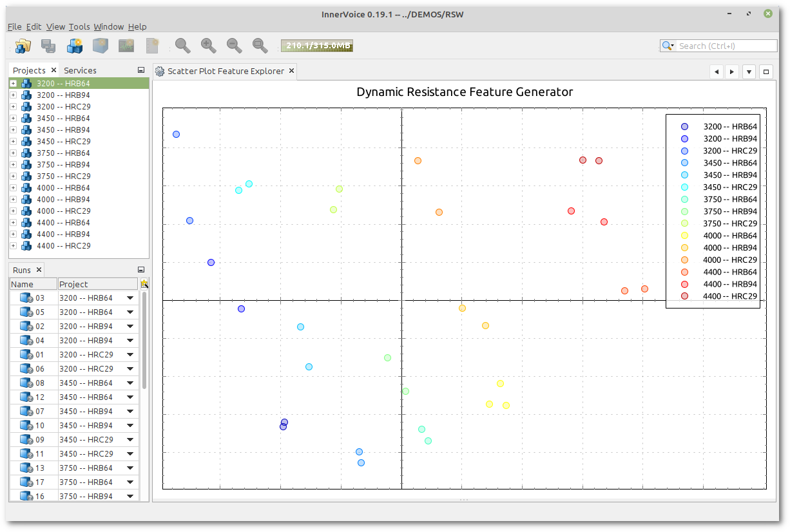Open the Edit menu
Viewport: 790px width, 532px height.
coord(34,26)
